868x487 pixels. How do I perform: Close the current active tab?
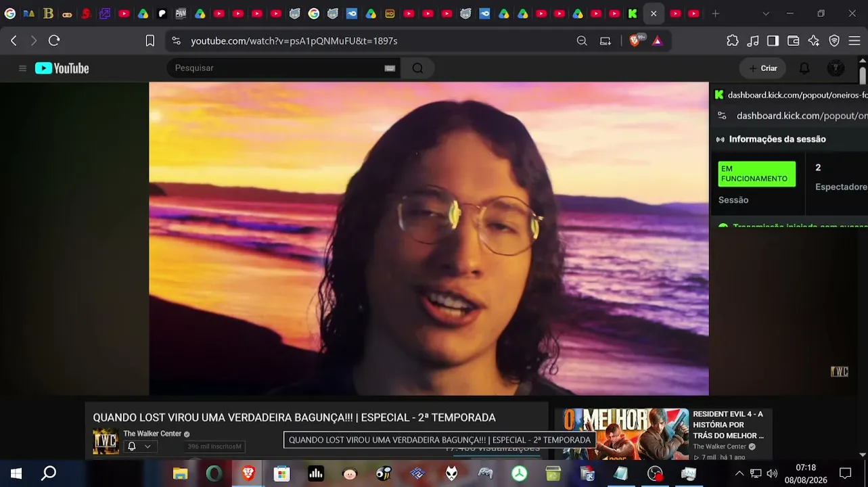pos(654,14)
